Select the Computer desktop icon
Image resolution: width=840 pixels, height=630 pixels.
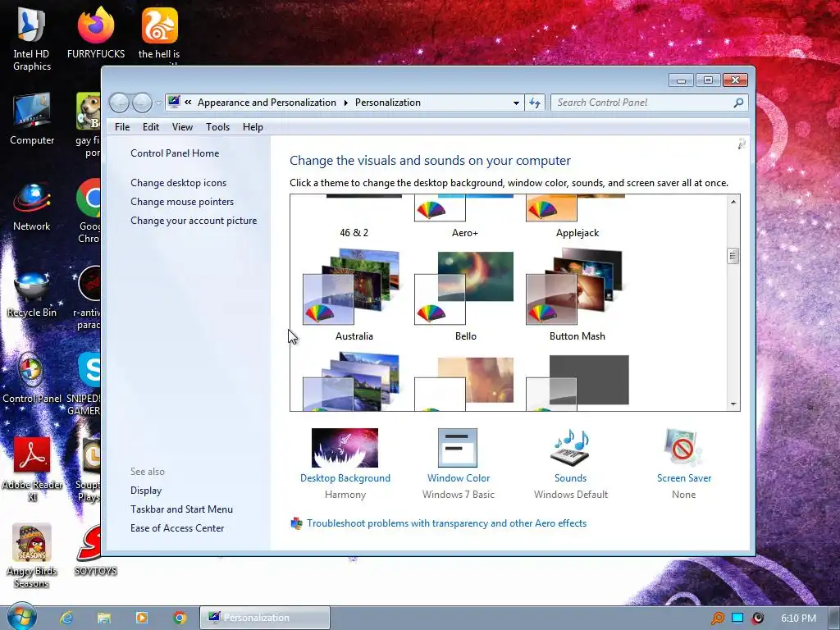point(32,119)
